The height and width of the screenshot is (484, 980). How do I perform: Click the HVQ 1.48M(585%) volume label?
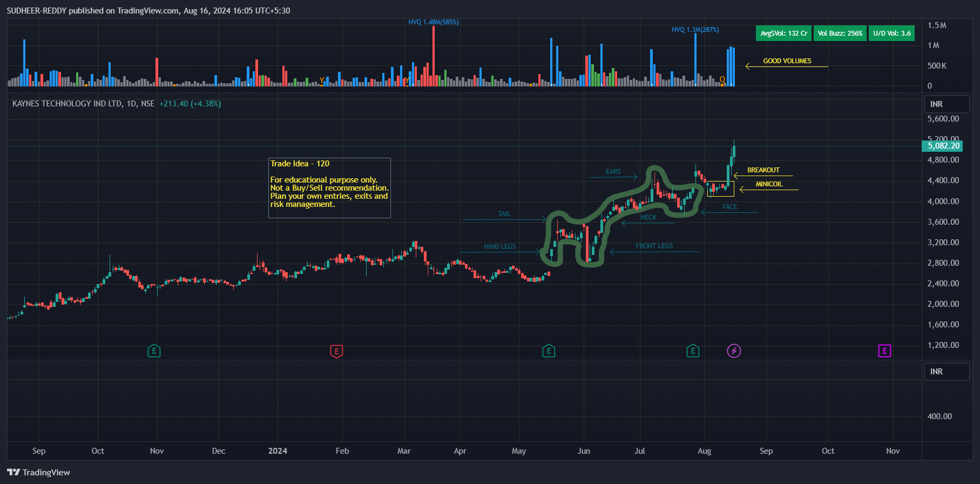point(434,22)
